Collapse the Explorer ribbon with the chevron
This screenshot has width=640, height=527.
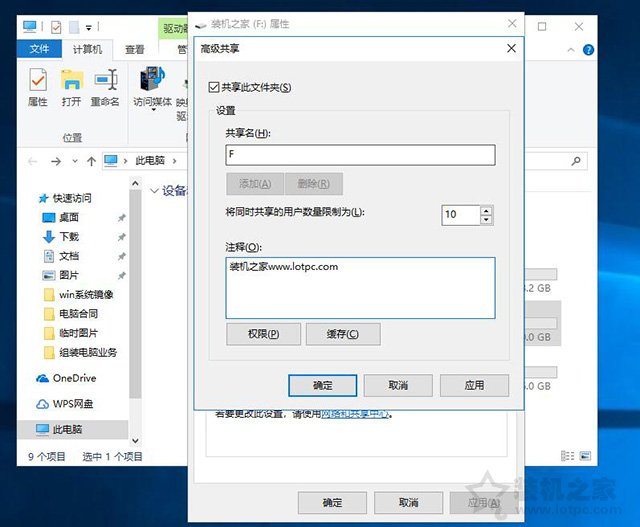[571, 50]
